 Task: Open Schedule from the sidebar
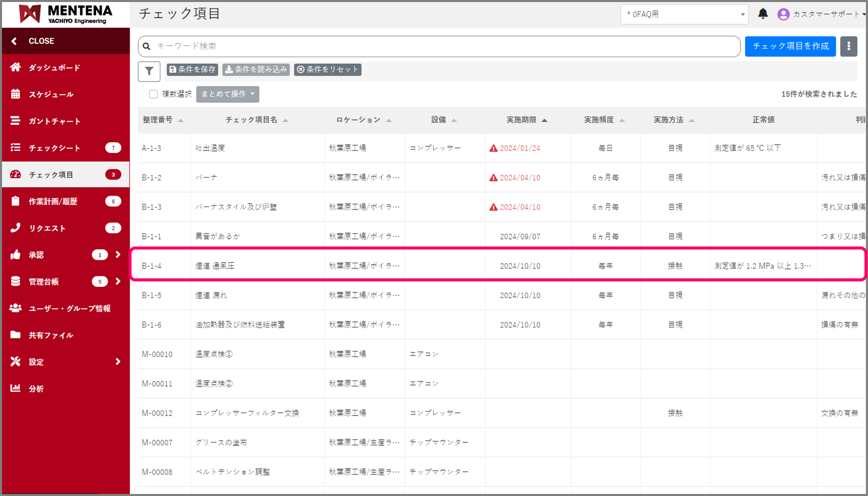coord(51,94)
